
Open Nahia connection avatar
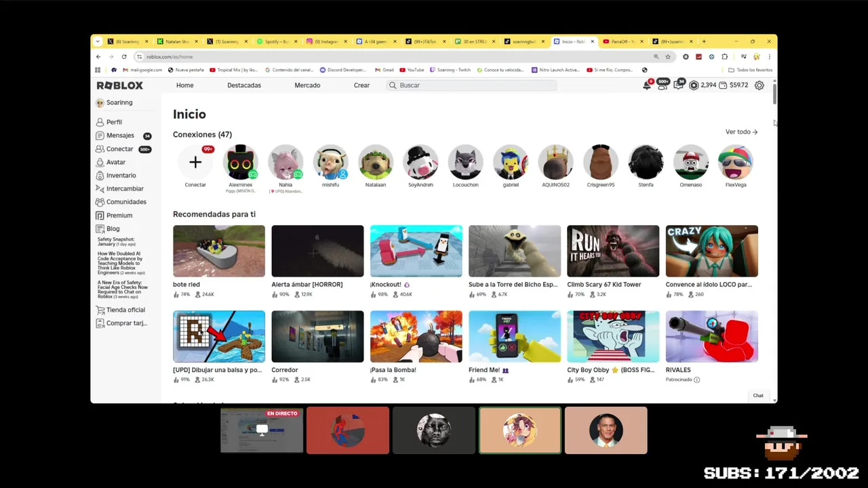tap(285, 162)
